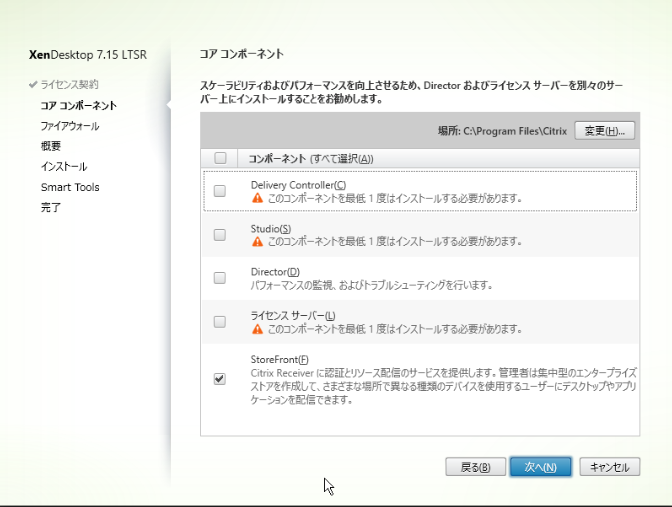Click the Studio(S) label
Image resolution: width=672 pixels, height=507 pixels.
click(x=271, y=229)
